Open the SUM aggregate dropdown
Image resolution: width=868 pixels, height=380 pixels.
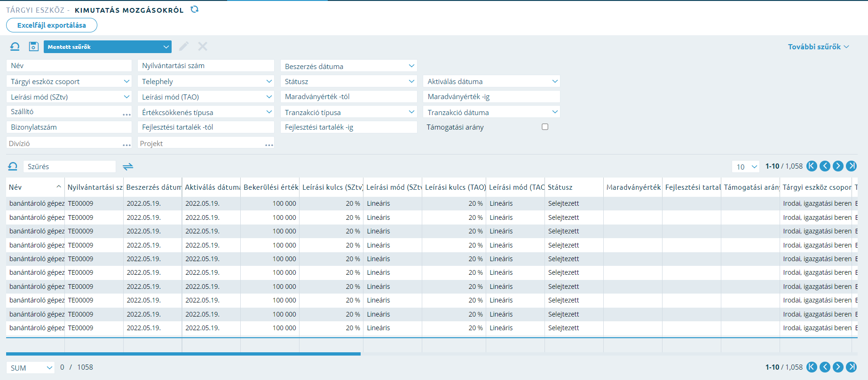tap(31, 368)
